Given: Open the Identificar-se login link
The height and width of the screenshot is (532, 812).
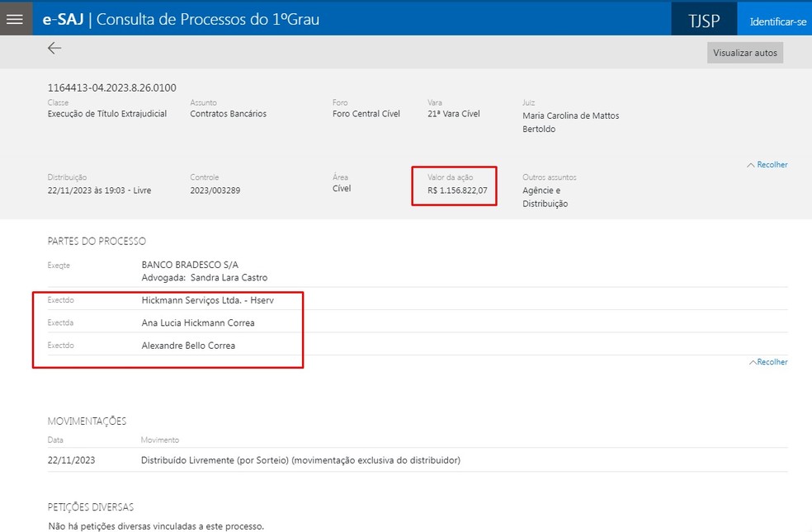Looking at the screenshot, I should pyautogui.click(x=776, y=21).
